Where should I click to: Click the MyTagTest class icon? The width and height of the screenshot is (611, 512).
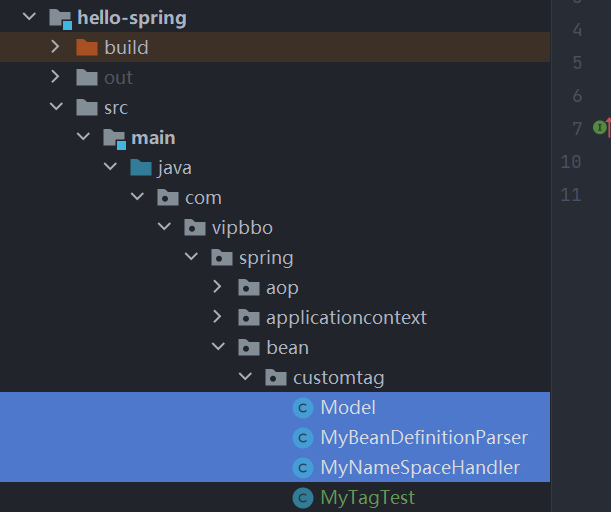click(302, 498)
